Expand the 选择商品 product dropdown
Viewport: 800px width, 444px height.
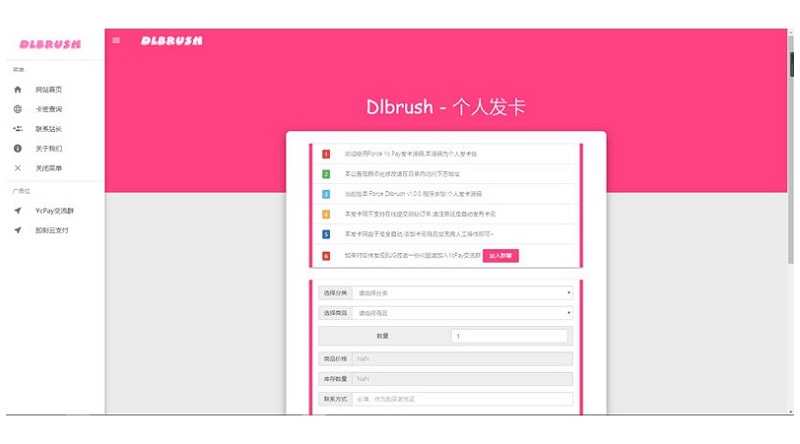(x=462, y=313)
